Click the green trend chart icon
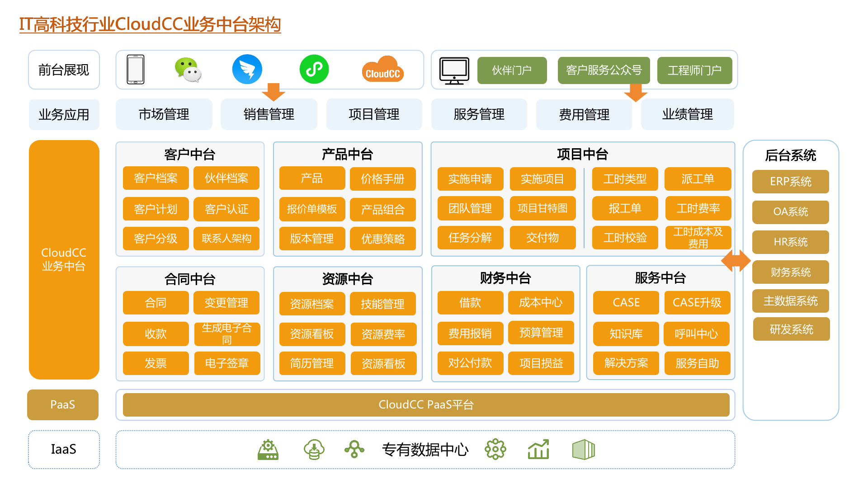This screenshot has height=488, width=868. pos(538,450)
